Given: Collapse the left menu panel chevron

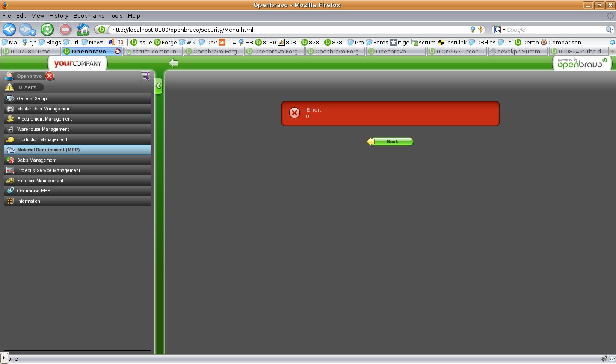Looking at the screenshot, I should click(x=158, y=86).
